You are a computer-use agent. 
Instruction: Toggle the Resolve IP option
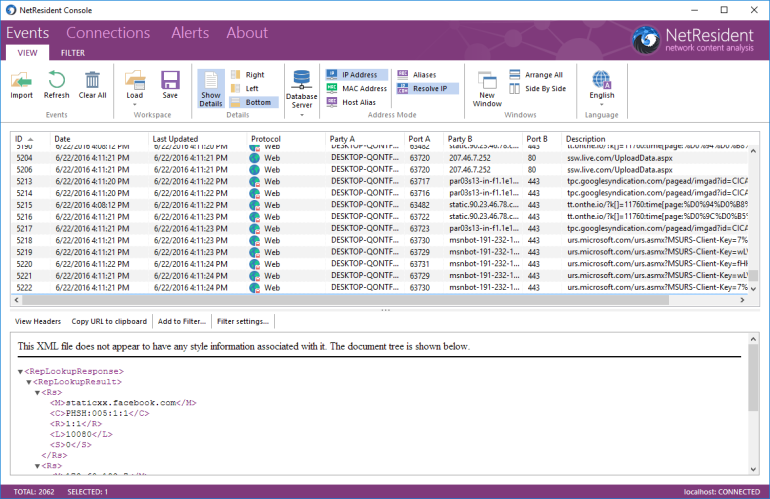427,88
